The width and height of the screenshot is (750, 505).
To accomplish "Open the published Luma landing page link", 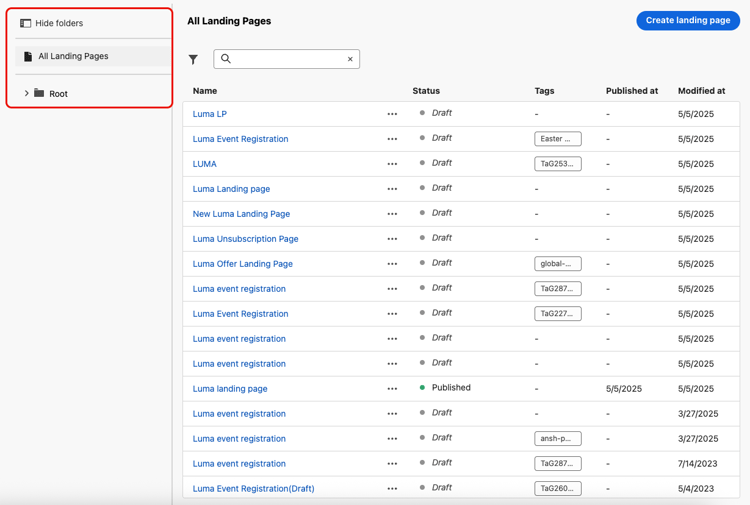I will coord(230,389).
